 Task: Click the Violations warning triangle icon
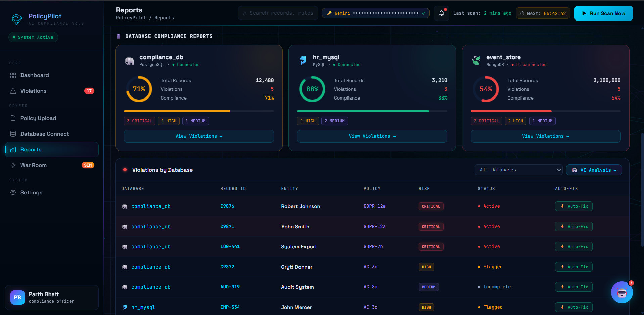13,91
